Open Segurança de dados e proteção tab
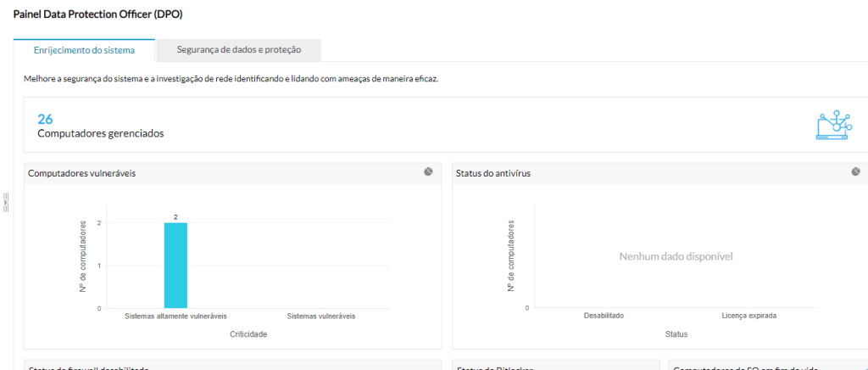868x370 pixels. coord(238,50)
